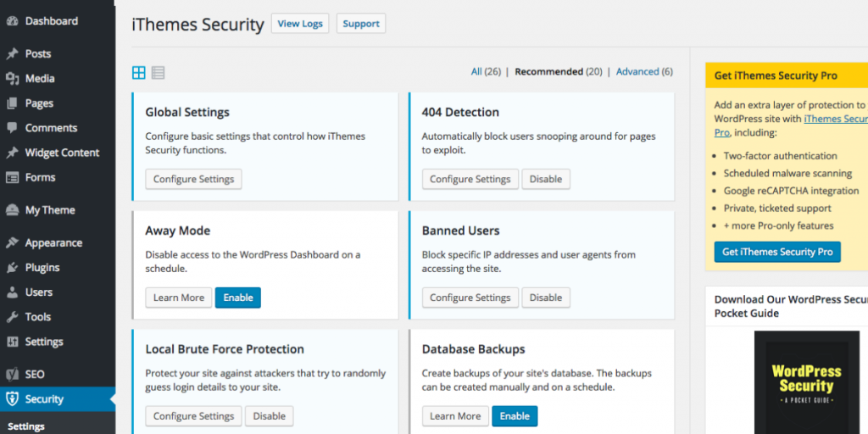The image size is (868, 434).
Task: Select the highlighted Security menu item
Action: point(58,399)
